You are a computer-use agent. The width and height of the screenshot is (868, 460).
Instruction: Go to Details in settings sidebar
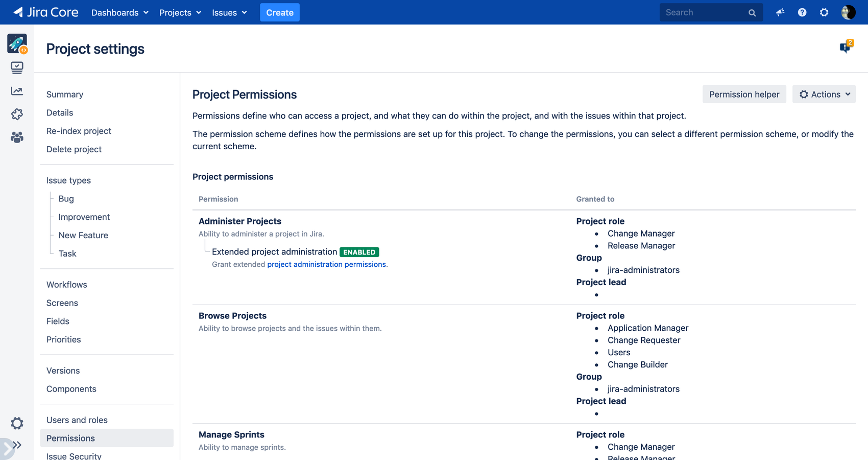[60, 113]
